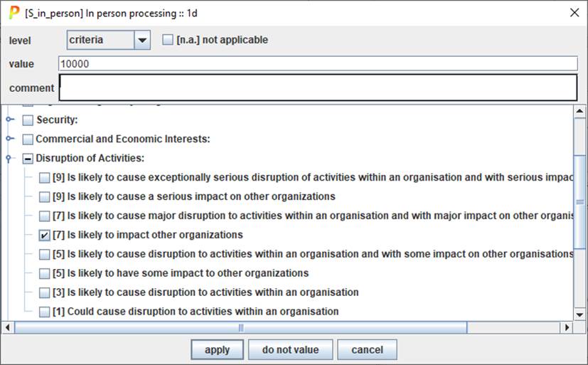Open the level criteria dropdown
The height and width of the screenshot is (365, 588).
coord(142,41)
